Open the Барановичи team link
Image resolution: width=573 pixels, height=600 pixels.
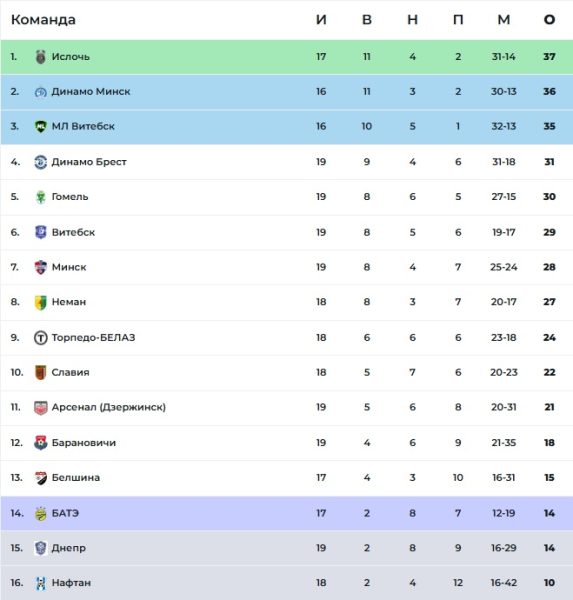point(84,443)
